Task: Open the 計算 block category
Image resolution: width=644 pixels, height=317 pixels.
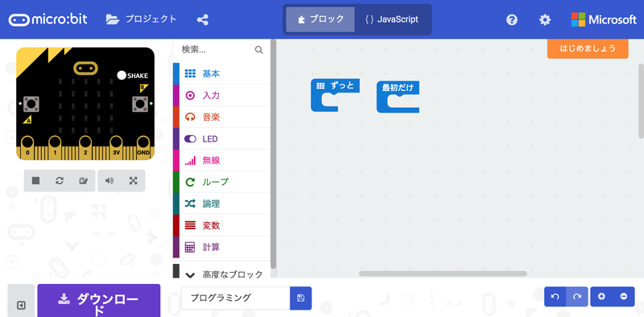Action: point(222,247)
